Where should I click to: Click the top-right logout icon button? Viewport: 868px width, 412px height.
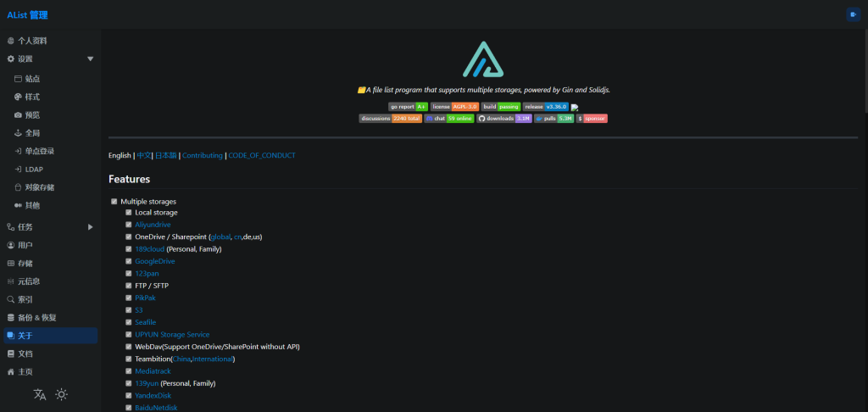pyautogui.click(x=852, y=14)
